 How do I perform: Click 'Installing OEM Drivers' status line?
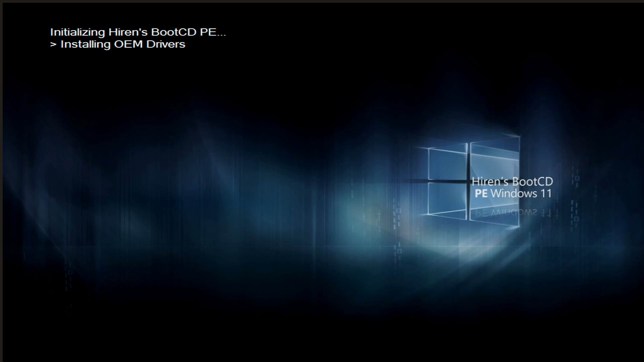point(122,44)
